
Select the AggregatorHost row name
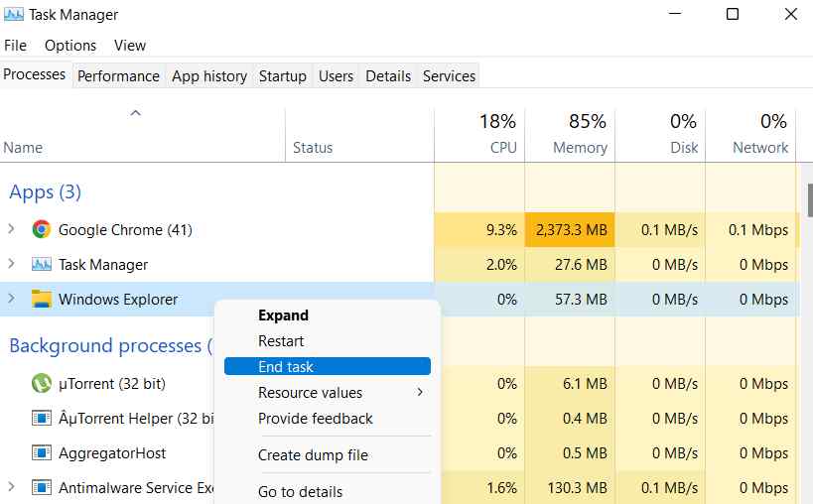point(112,452)
